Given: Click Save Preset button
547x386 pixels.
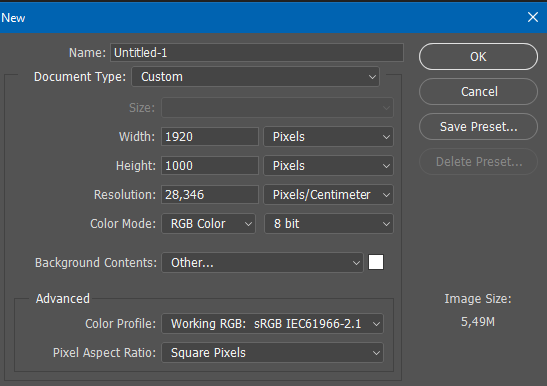Looking at the screenshot, I should tap(478, 126).
